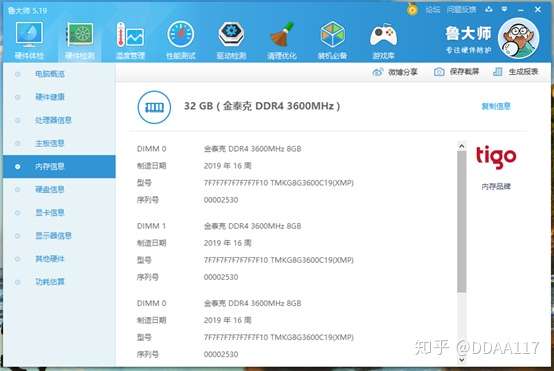This screenshot has height=371, width=554.
Task: Select the 电脑概览 sidebar radio item
Action: [x=49, y=74]
